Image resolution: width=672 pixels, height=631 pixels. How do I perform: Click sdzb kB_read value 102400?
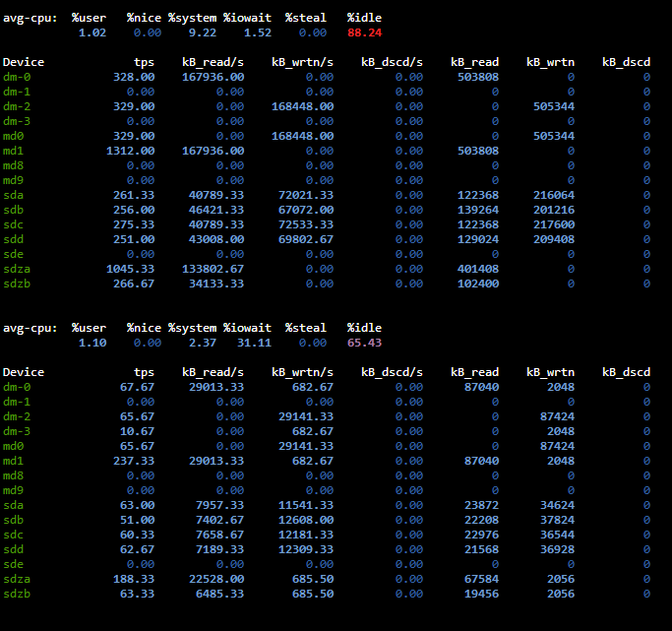(x=478, y=284)
